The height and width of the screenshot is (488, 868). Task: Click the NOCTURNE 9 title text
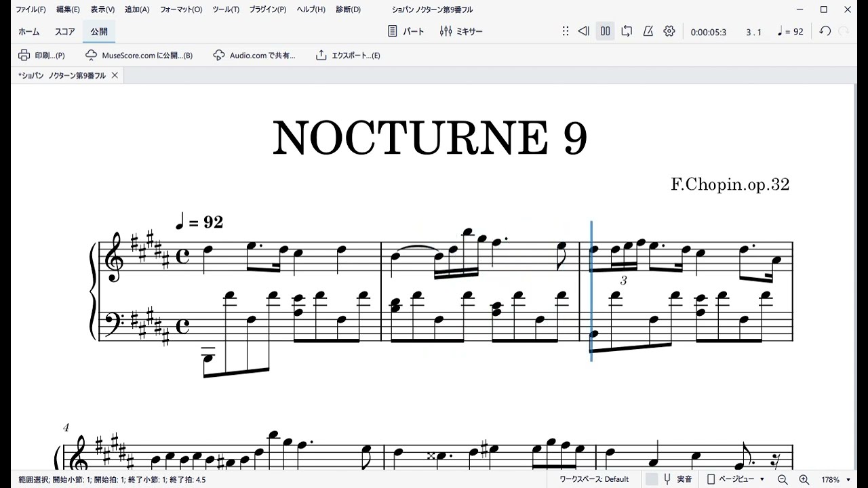(429, 138)
